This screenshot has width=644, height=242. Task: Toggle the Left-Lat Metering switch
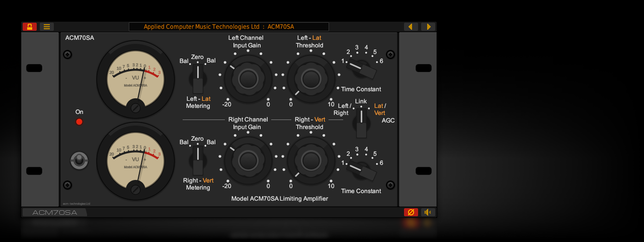click(x=198, y=78)
